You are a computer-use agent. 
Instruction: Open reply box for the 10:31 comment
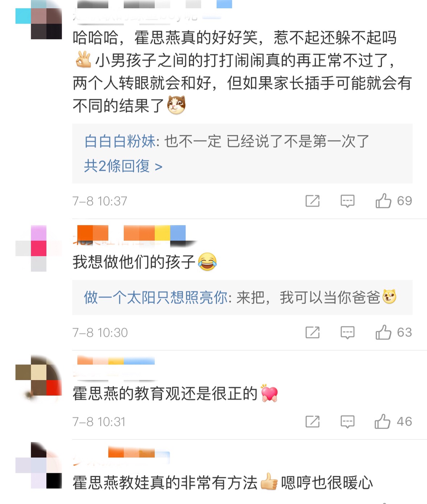347,421
